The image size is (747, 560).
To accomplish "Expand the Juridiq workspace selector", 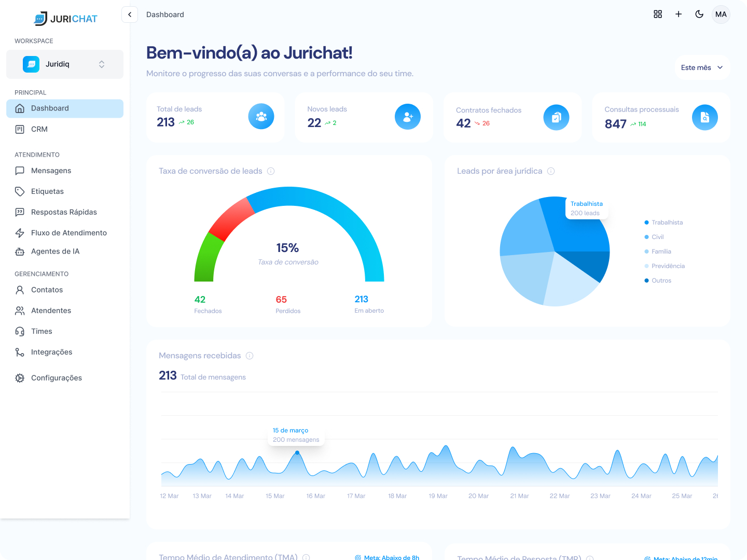I will [x=65, y=64].
